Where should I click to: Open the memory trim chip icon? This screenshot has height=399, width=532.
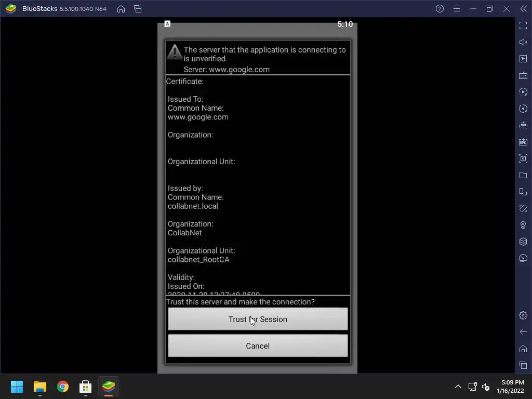pyautogui.click(x=523, y=125)
